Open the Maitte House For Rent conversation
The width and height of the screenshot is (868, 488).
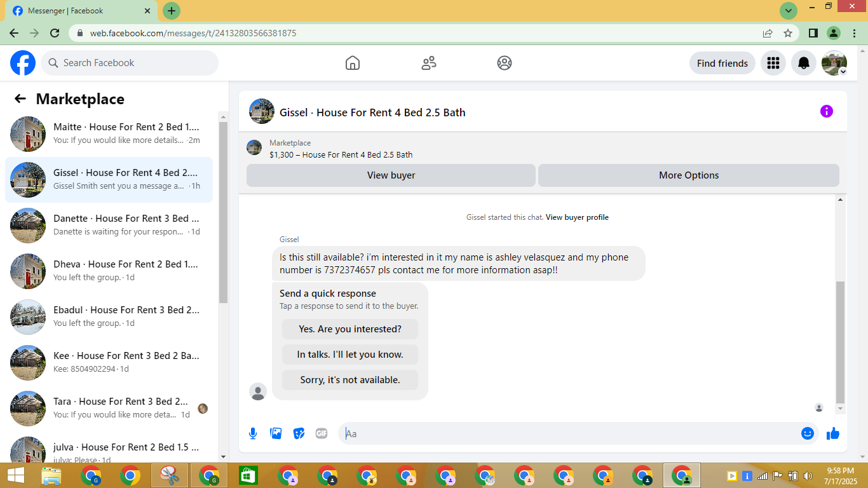pyautogui.click(x=109, y=134)
